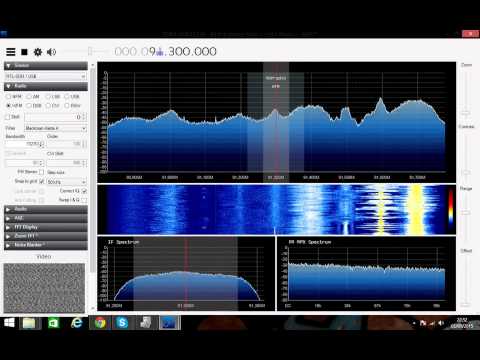480x360 pixels.
Task: Adjust the Range slider handle
Action: click(x=466, y=212)
